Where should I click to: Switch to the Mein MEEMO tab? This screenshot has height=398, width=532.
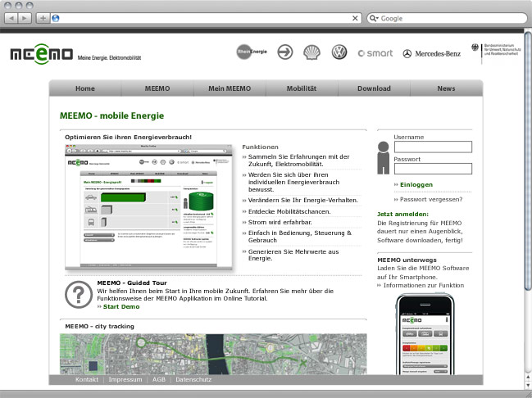click(x=230, y=88)
